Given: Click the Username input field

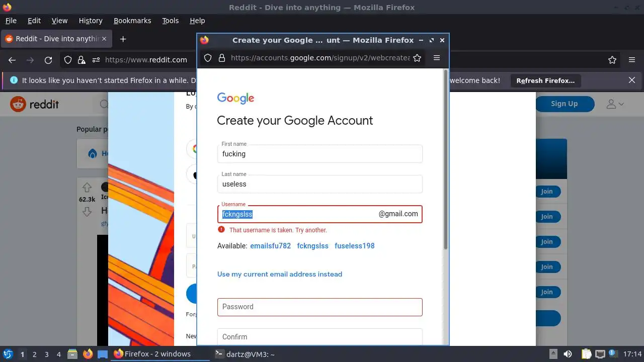Looking at the screenshot, I should point(319,214).
